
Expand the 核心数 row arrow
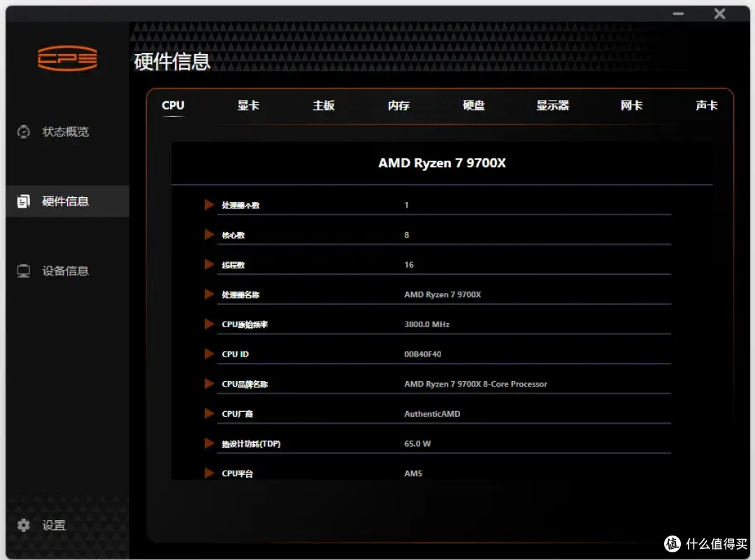pyautogui.click(x=209, y=234)
